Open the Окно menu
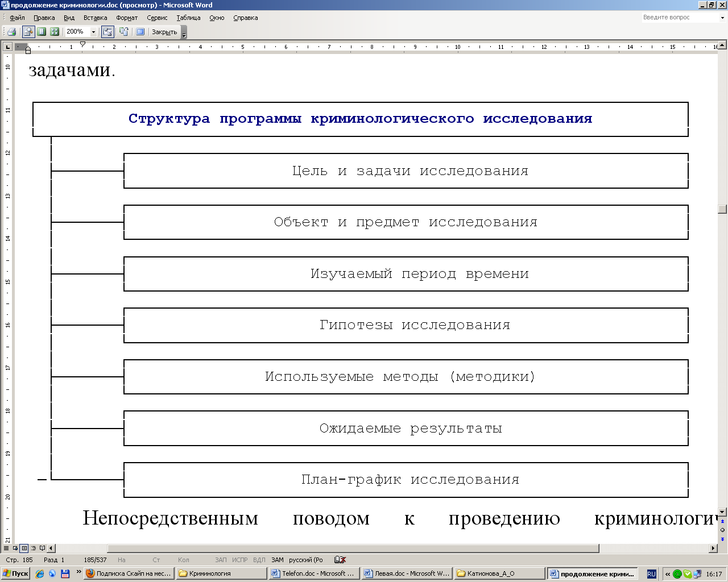This screenshot has width=728, height=582. 217,18
